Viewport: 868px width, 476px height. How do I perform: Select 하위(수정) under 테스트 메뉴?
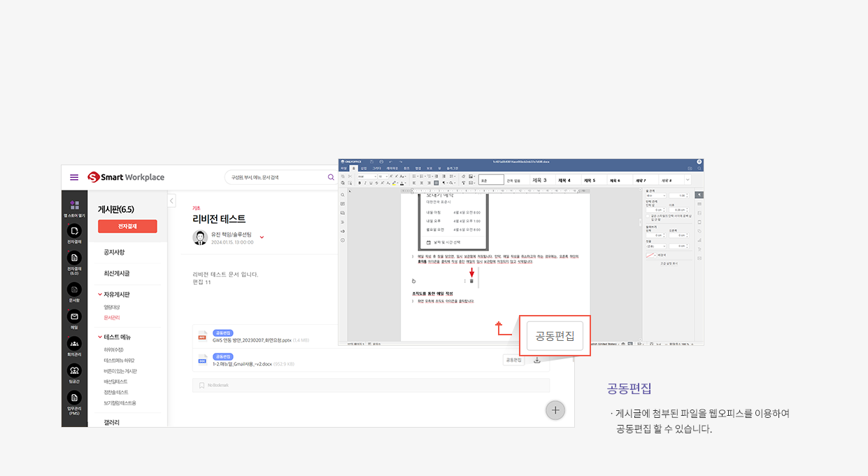[x=113, y=350]
